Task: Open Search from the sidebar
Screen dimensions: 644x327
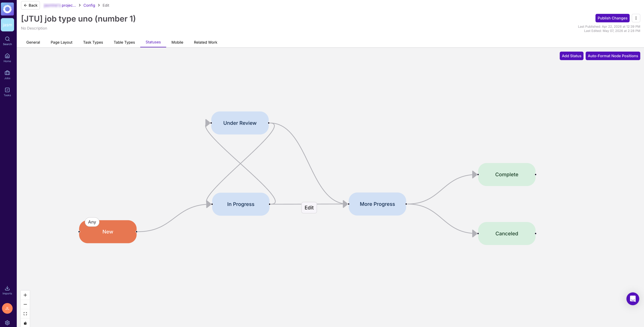Action: [7, 41]
